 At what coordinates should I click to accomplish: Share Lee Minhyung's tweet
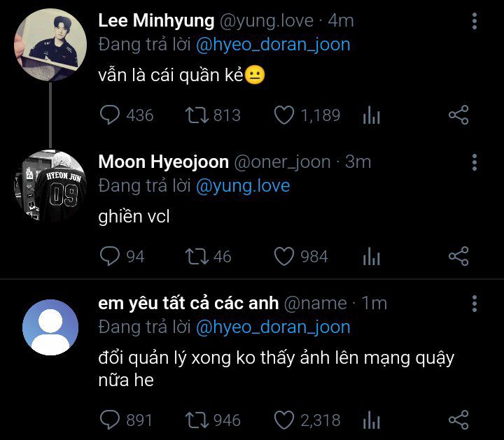[458, 115]
